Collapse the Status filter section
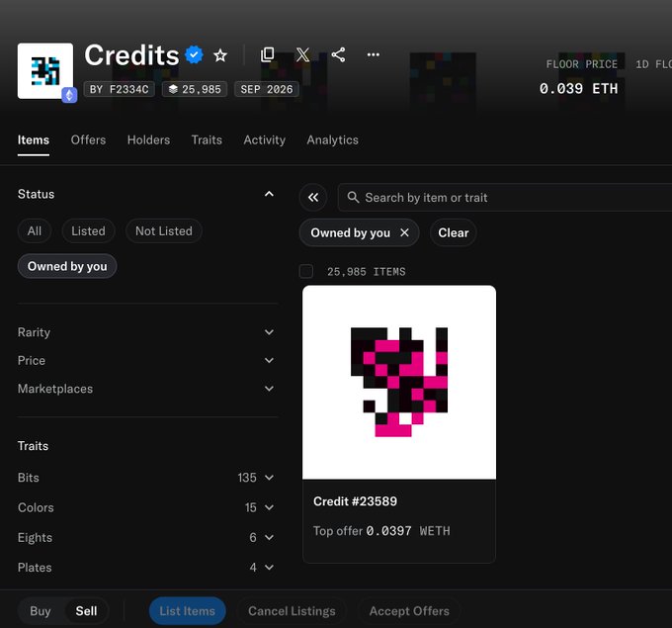Image resolution: width=672 pixels, height=628 pixels. click(269, 194)
